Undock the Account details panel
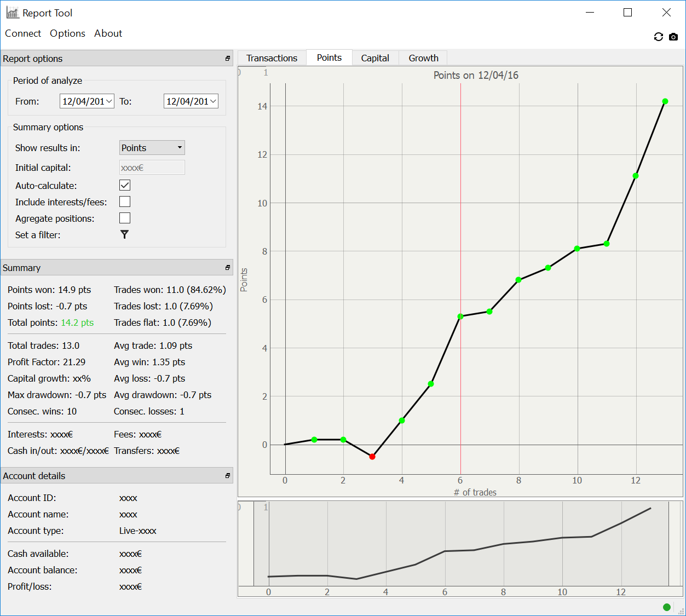Image resolution: width=686 pixels, height=616 pixels. coord(228,476)
